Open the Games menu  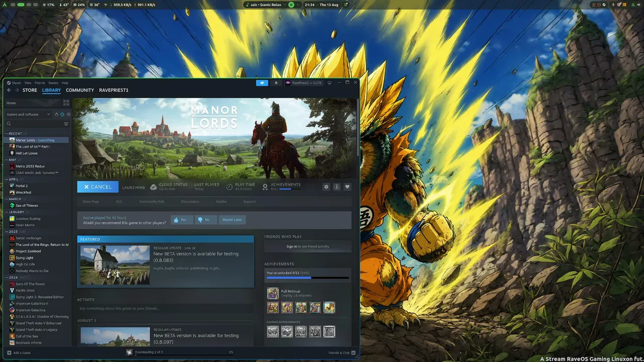pyautogui.click(x=53, y=82)
